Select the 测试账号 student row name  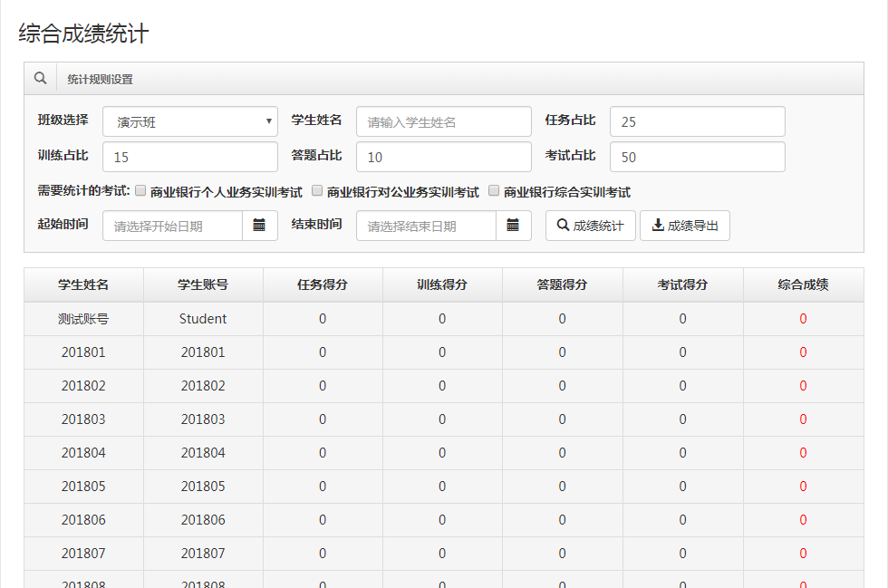83,319
